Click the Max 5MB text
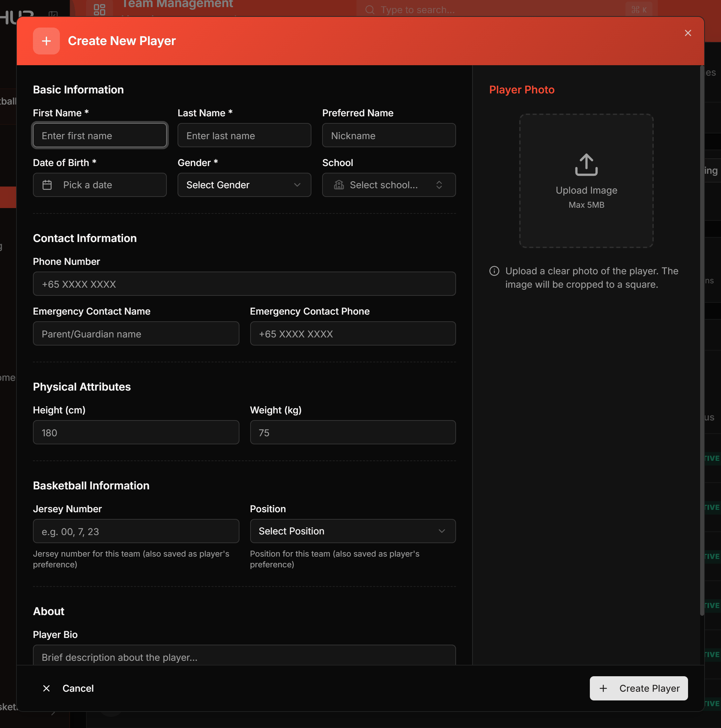Screen dimensions: 721x728 click(x=586, y=205)
